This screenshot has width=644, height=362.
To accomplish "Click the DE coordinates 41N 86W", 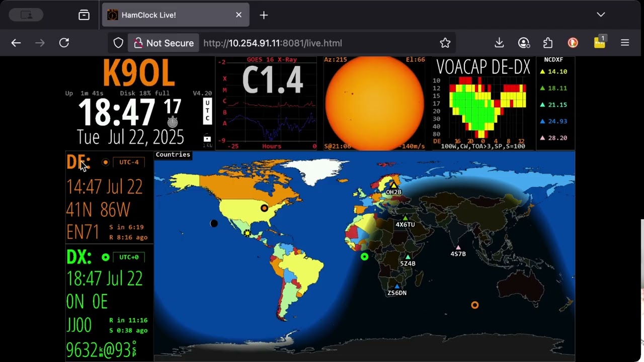I will tap(98, 210).
